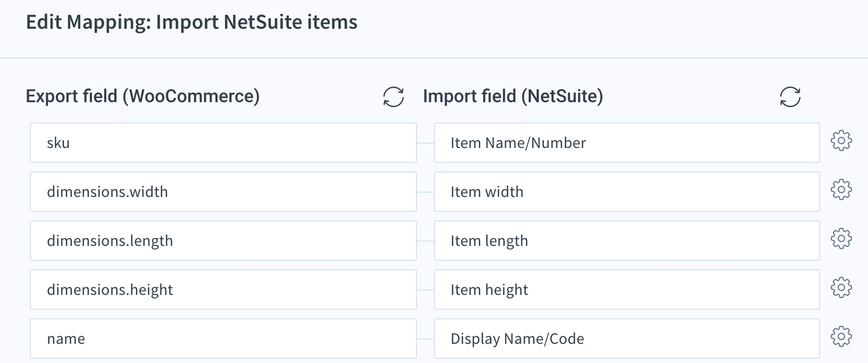This screenshot has height=363, width=868.
Task: Open settings gear for Item width mapping
Action: 841,190
